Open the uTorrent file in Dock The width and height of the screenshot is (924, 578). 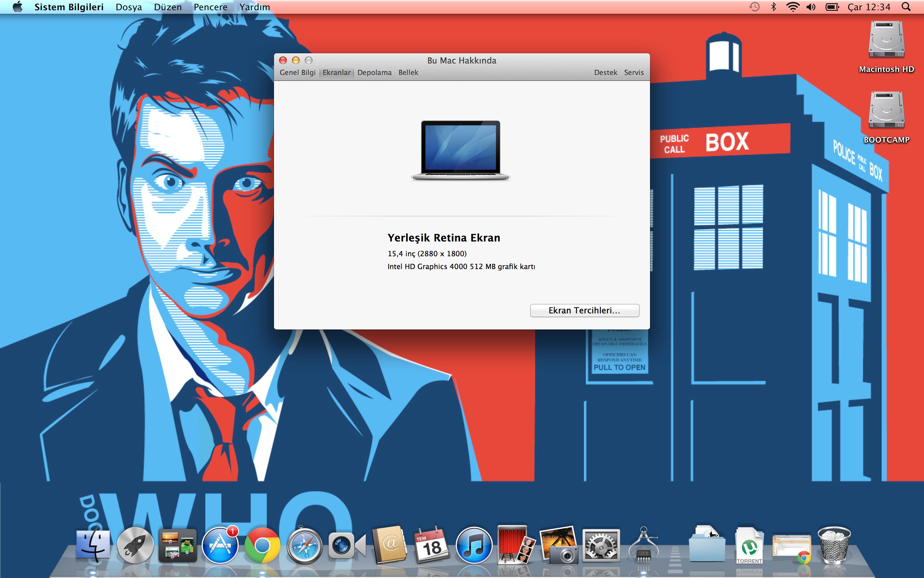pos(749,546)
